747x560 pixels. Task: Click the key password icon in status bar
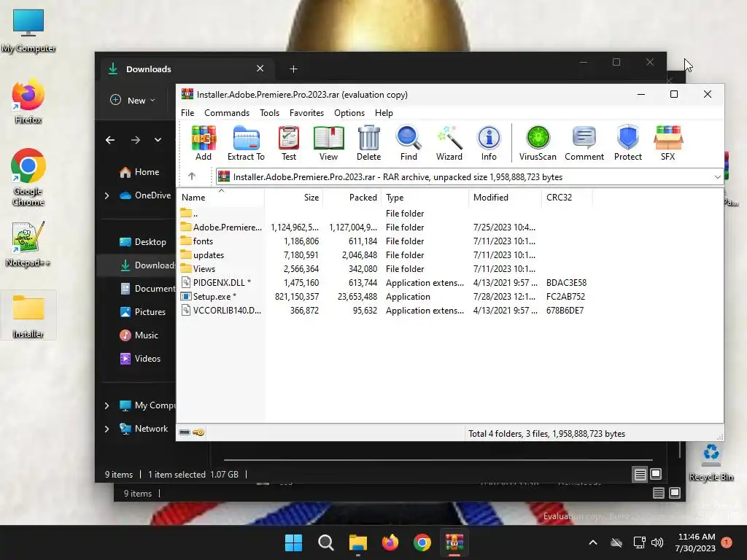[198, 432]
